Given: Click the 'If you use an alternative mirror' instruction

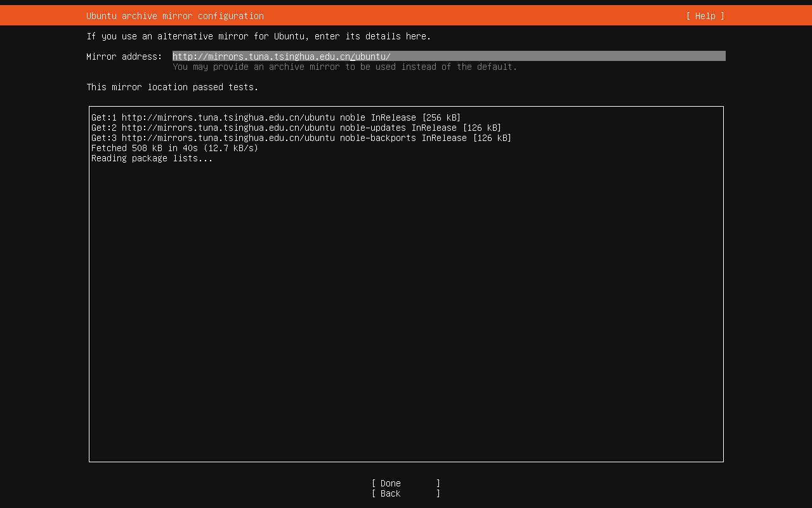Looking at the screenshot, I should [259, 36].
